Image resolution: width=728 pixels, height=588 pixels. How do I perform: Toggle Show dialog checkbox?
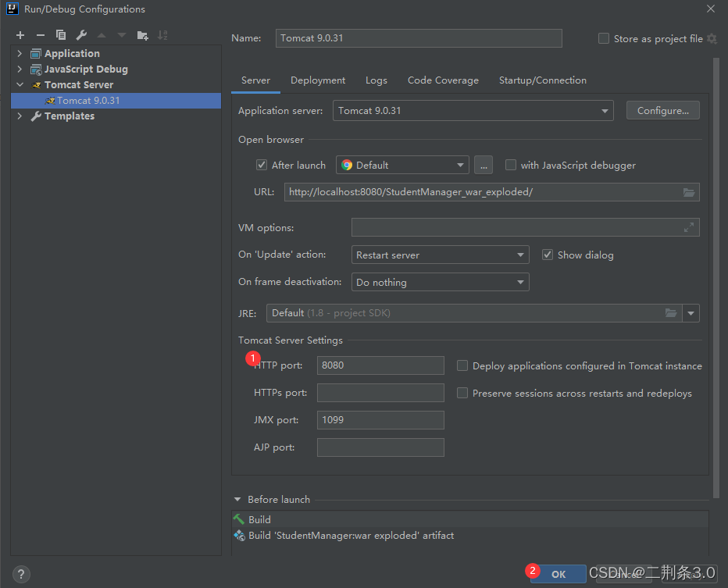tap(548, 255)
